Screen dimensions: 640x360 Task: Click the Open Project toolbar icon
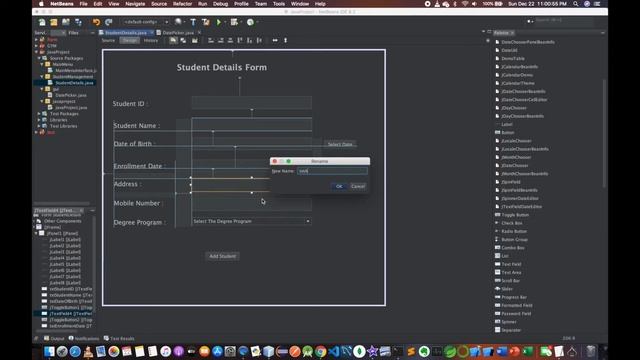tap(66, 22)
